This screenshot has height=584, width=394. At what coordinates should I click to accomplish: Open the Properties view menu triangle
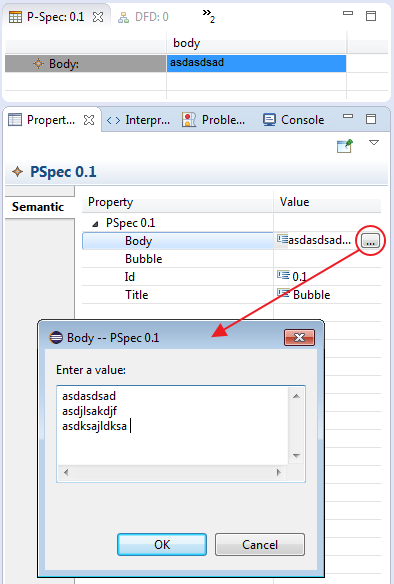(374, 143)
